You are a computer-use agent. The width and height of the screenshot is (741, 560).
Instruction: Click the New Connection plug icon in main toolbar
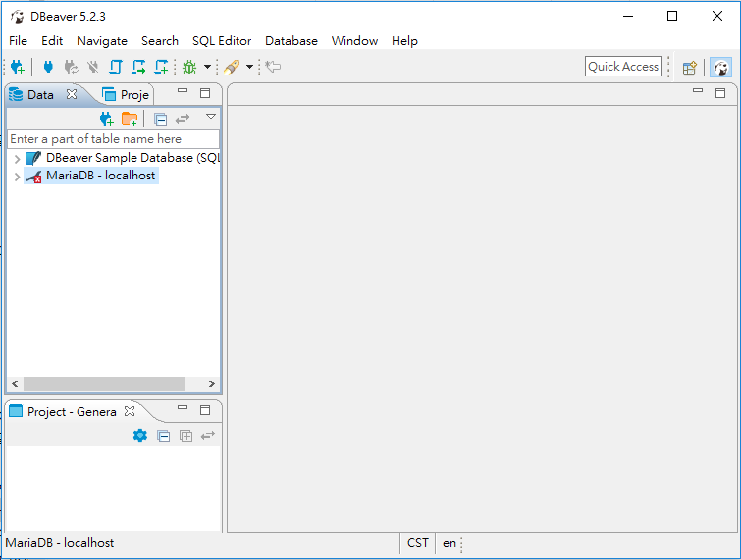[18, 67]
